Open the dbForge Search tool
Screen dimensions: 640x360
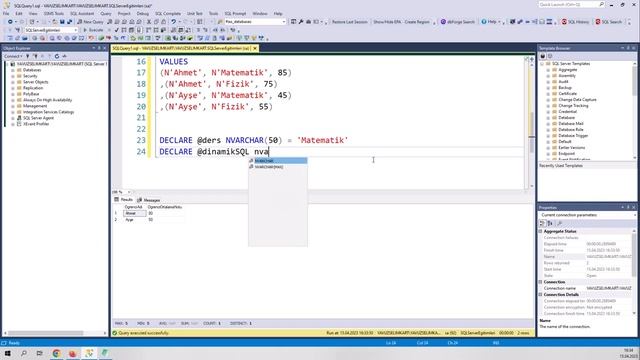click(x=458, y=22)
